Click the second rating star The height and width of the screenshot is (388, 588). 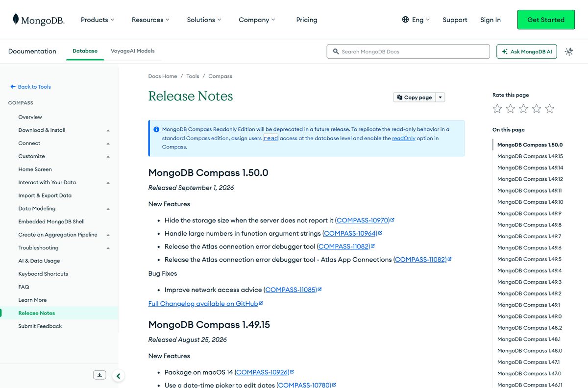click(510, 109)
